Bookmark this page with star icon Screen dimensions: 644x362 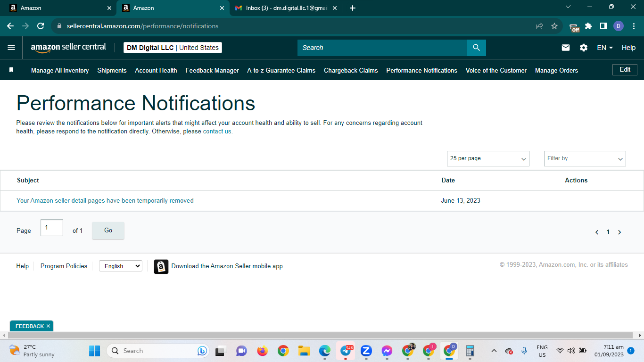coord(554,26)
